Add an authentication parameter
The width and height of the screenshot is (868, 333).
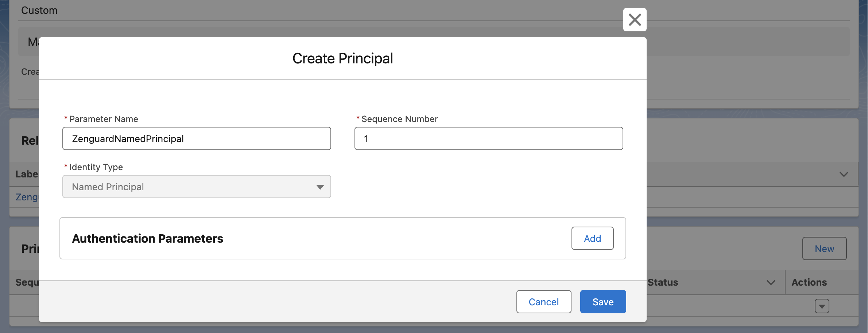592,238
